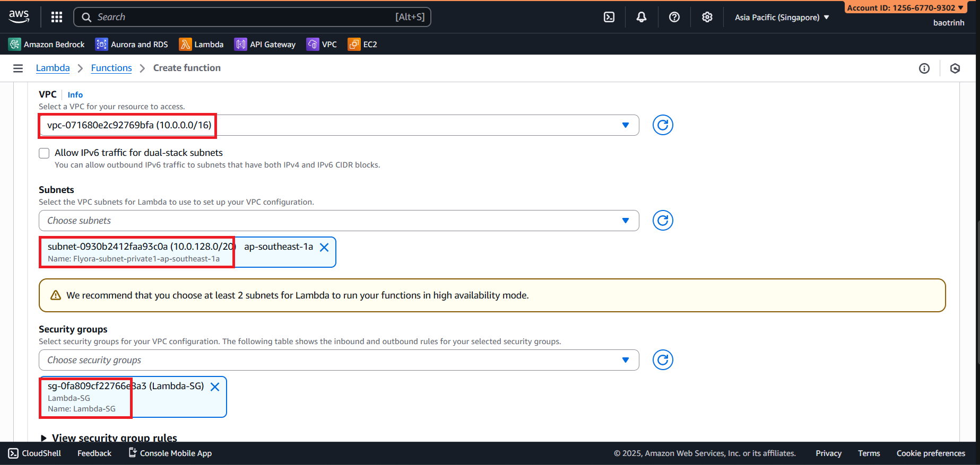Open the Choose security groups dropdown

[x=339, y=360]
